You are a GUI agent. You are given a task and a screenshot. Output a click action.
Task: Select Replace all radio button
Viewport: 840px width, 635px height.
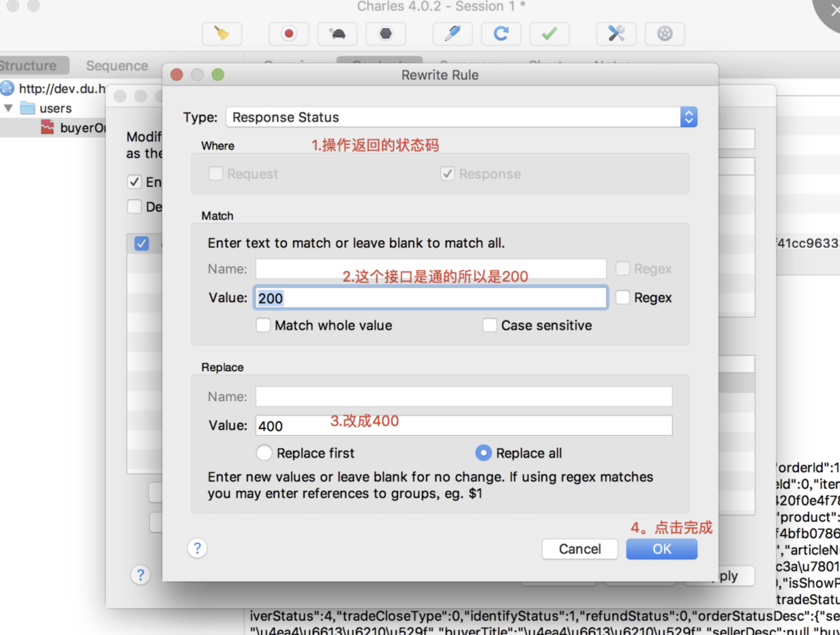click(484, 453)
